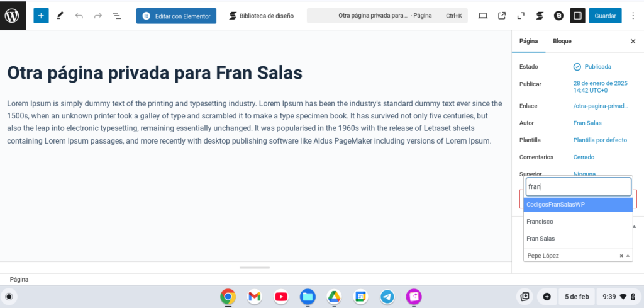
Task: Click Editar con Elementor button
Action: [x=176, y=16]
